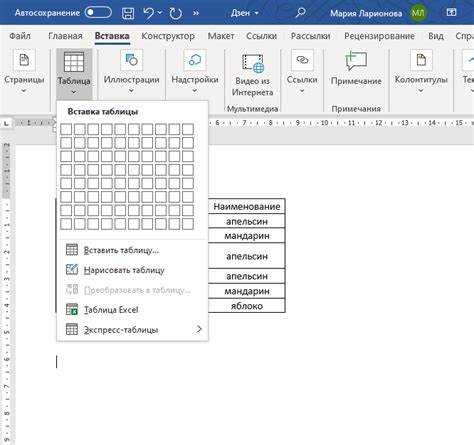Choose Вставить таблицу... menu item
The image size is (474, 445).
[x=133, y=250]
